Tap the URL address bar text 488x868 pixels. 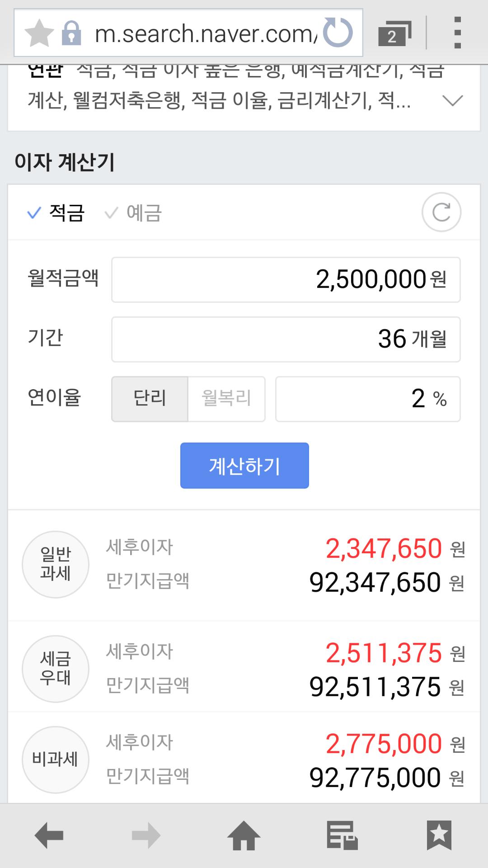[206, 33]
